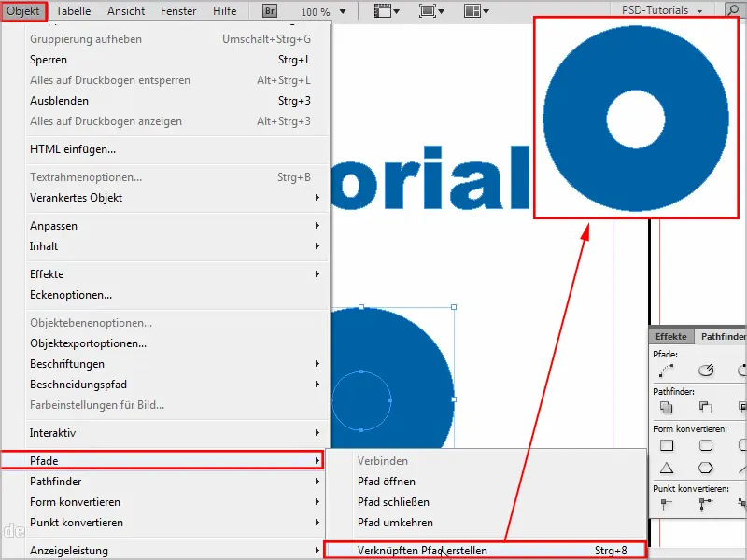Viewport: 747px width, 560px height.
Task: Expand the Beschriftungen submenu
Action: (x=317, y=364)
